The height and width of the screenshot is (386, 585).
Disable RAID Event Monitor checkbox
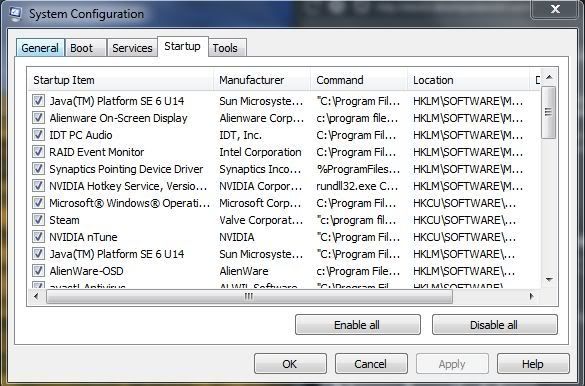pos(38,152)
